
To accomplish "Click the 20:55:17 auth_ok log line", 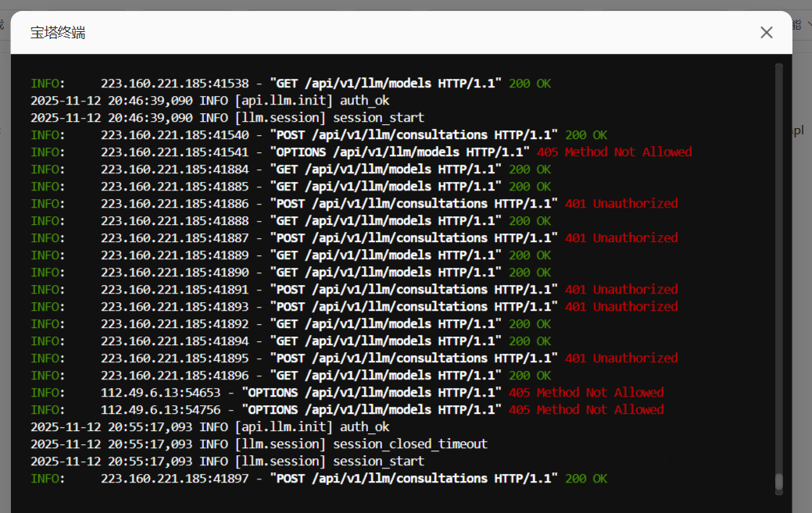I will point(209,426).
